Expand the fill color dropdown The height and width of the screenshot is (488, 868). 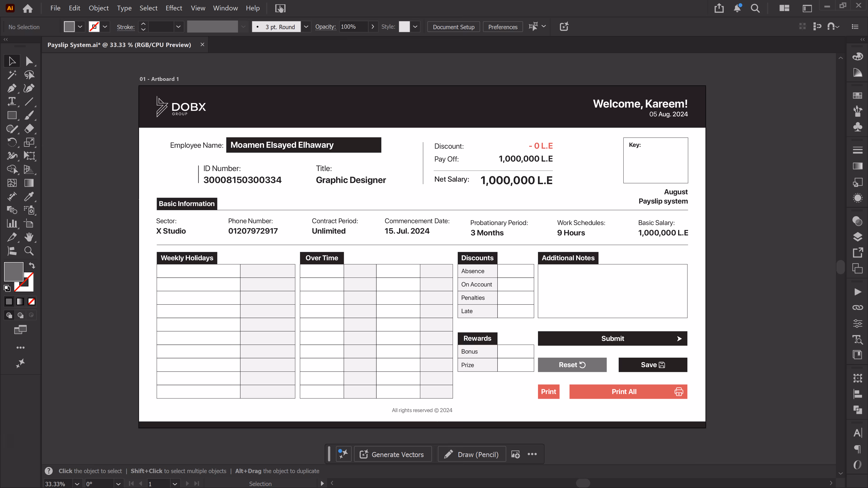[x=80, y=27]
